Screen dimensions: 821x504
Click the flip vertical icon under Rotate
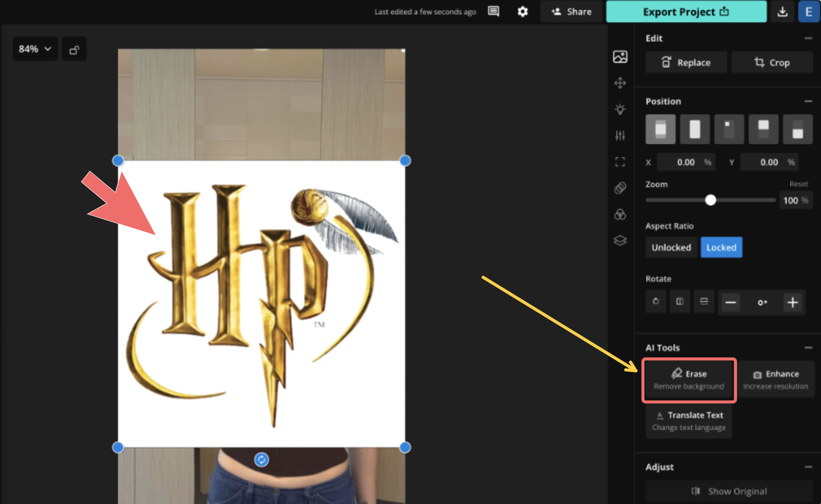[704, 302]
